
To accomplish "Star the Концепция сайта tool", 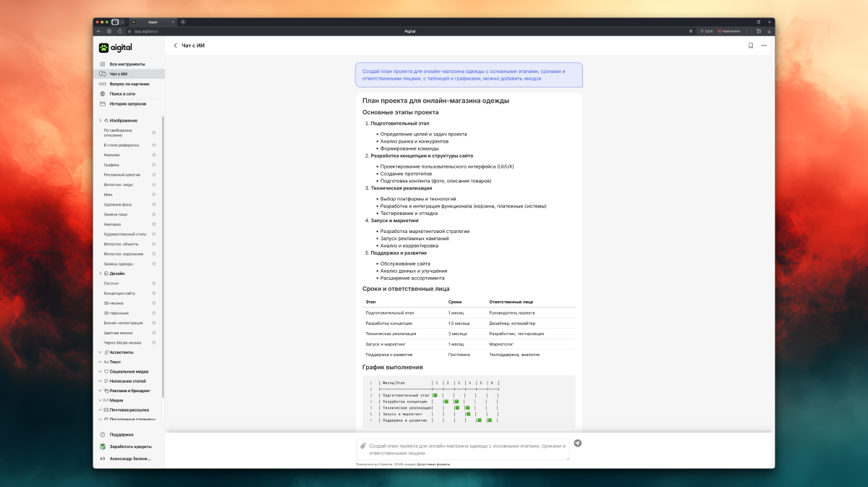I will (153, 293).
